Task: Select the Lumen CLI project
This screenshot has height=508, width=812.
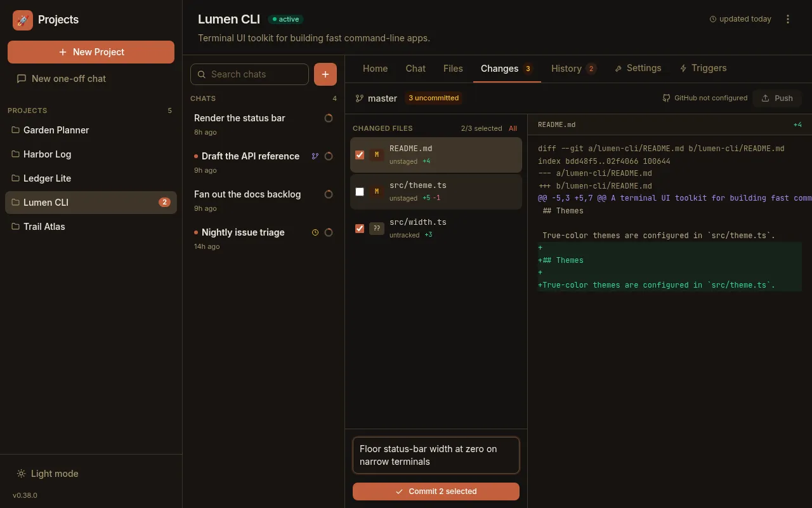Action: pos(91,203)
